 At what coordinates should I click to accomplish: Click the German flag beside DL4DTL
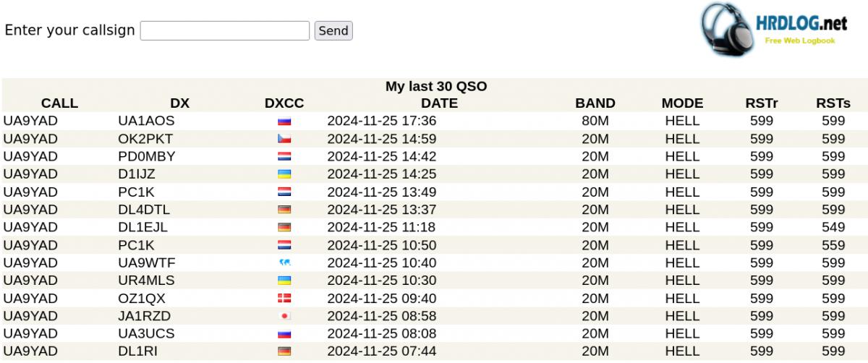click(284, 210)
